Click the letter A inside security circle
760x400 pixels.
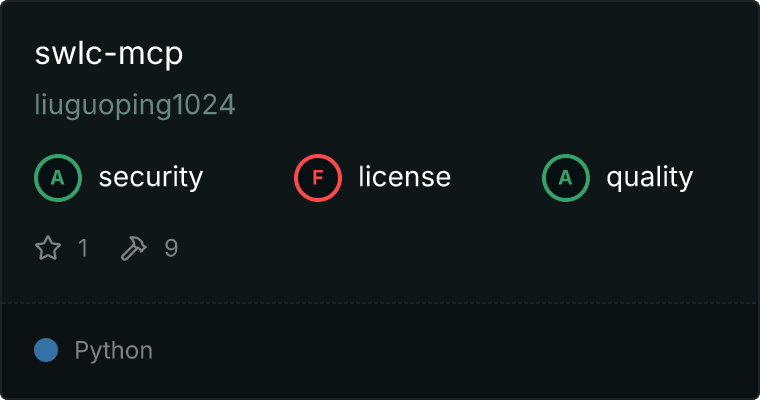click(x=58, y=178)
